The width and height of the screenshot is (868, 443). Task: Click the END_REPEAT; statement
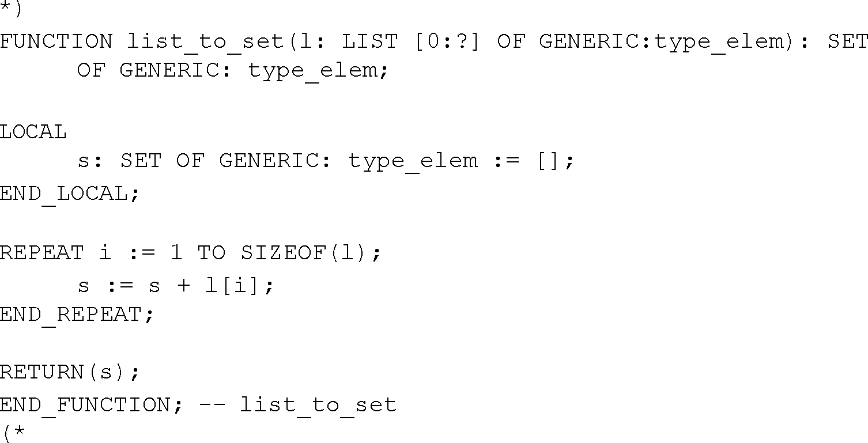click(77, 315)
